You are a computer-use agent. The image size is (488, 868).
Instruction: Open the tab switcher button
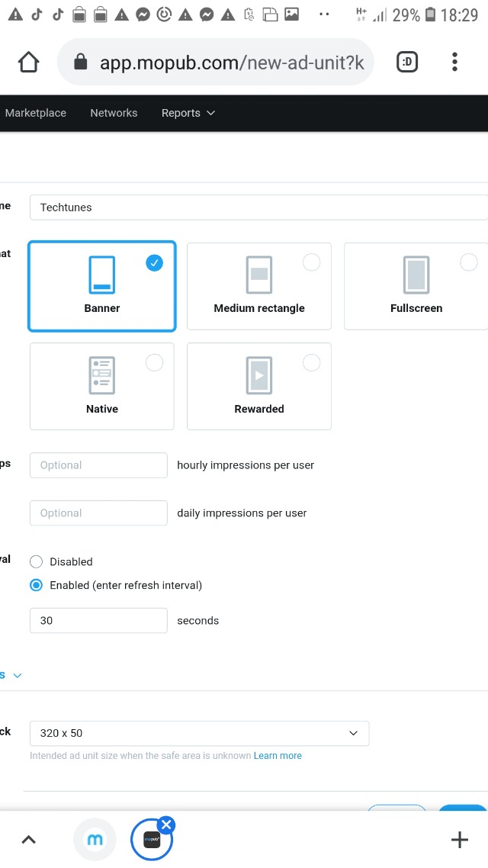pos(407,62)
